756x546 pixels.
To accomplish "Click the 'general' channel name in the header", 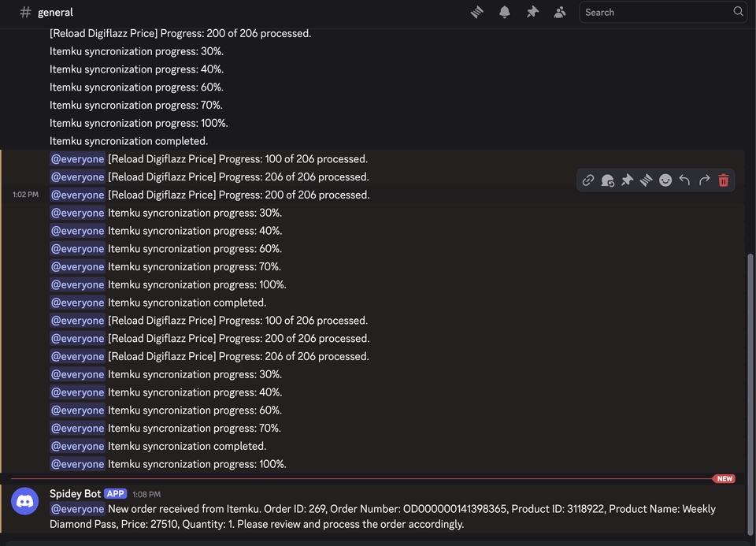I will click(x=55, y=12).
